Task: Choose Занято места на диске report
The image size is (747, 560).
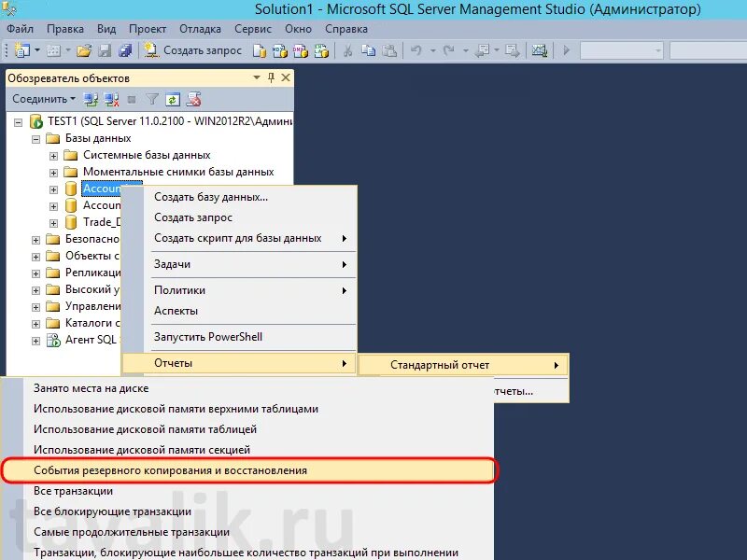Action: (x=247, y=388)
